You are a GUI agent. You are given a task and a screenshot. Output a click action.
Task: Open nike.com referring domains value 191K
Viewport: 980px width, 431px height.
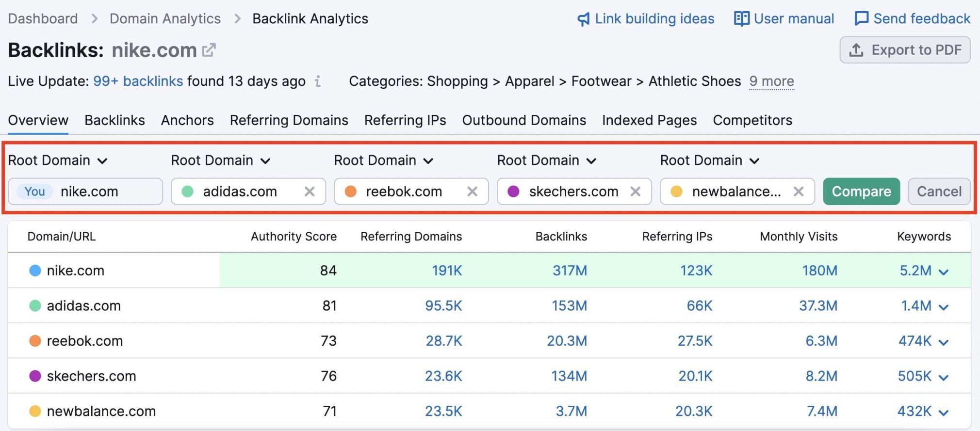447,271
